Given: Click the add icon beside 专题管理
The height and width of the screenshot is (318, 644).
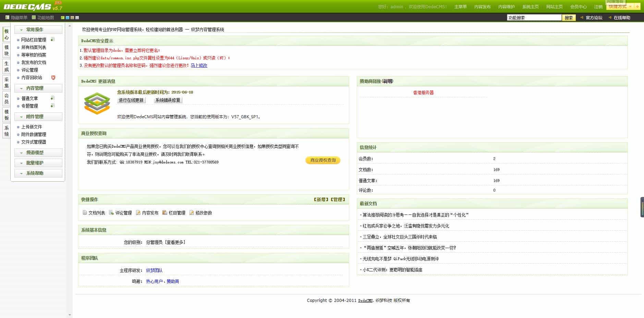Looking at the screenshot, I should 53,106.
